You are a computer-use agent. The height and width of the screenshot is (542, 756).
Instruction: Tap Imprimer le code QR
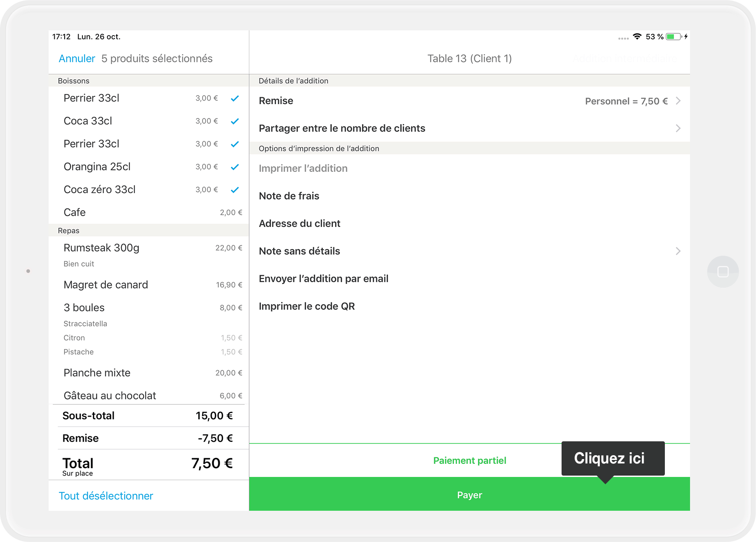[x=470, y=306]
